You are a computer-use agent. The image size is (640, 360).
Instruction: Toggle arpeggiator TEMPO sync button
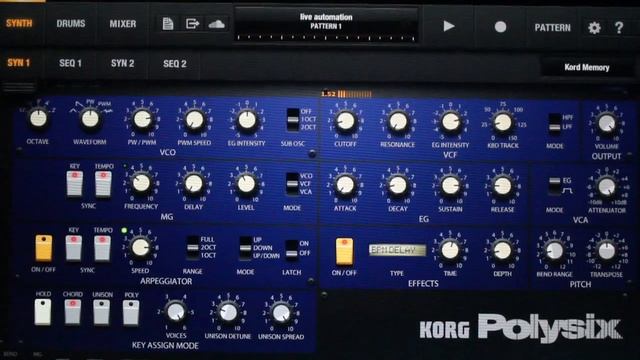pos(102,248)
